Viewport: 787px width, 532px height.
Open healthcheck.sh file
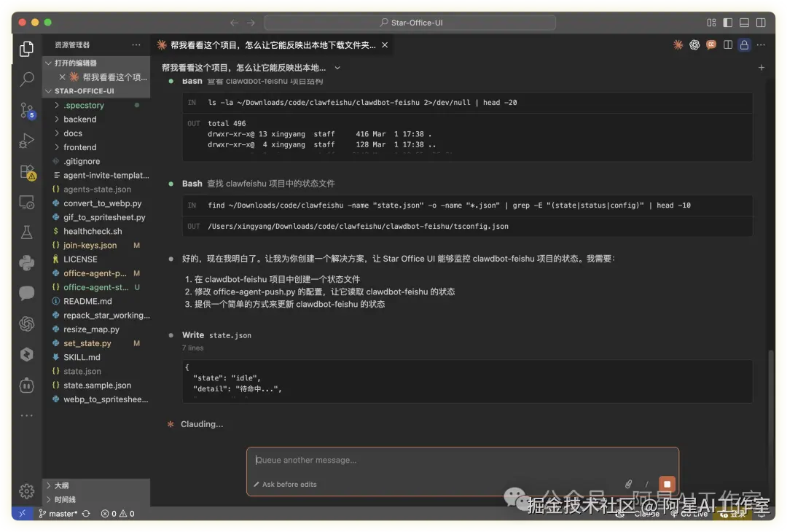point(96,231)
